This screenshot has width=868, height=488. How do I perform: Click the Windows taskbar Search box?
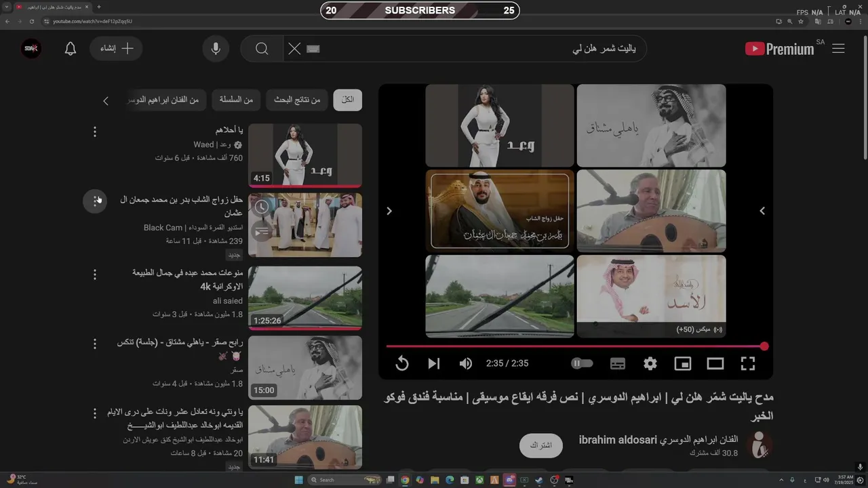pos(344,480)
